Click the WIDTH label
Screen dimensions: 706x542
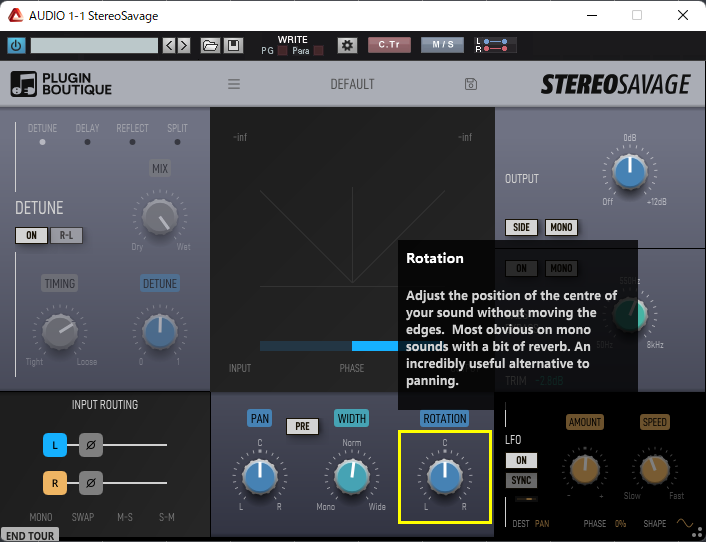352,419
